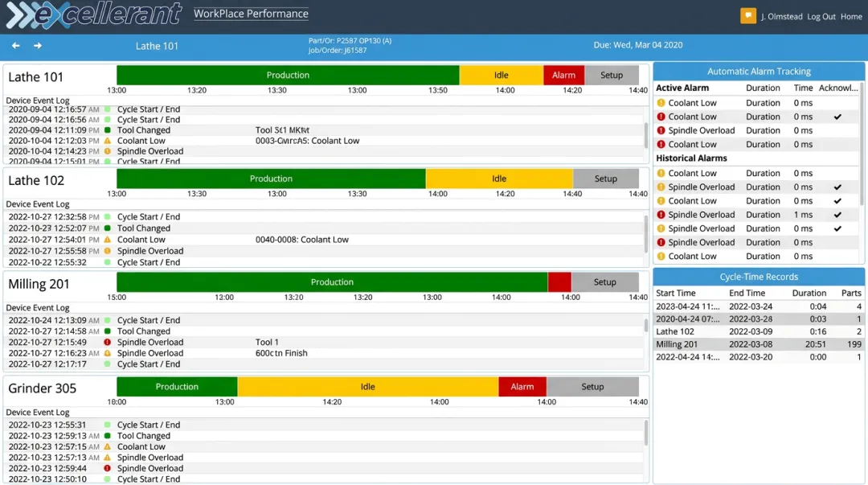
Task: Go back using the left arrow
Action: tap(15, 46)
